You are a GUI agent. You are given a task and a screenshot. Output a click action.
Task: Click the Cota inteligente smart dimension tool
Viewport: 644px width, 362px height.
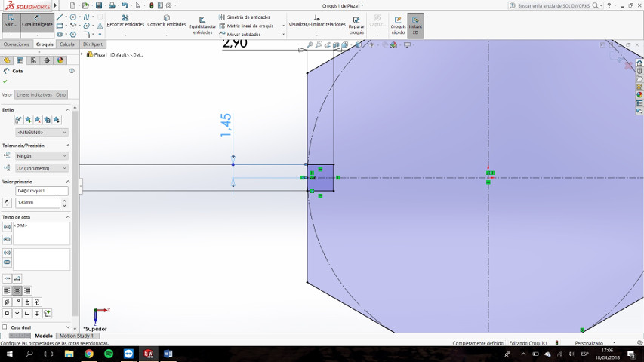37,22
